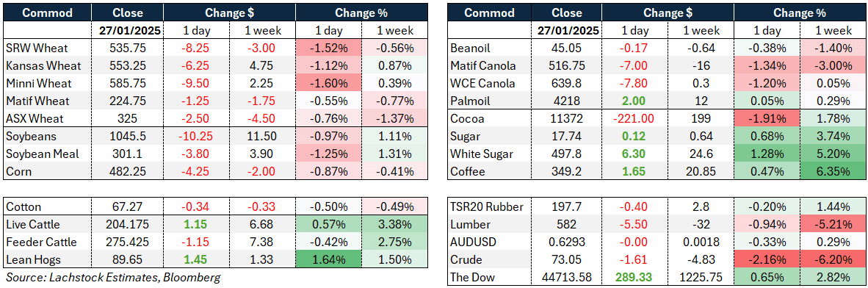Click the Coffee 1 week percent 6.35%

tap(829, 172)
